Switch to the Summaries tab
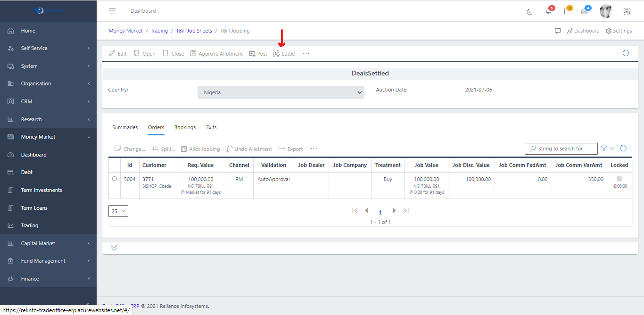 click(125, 127)
